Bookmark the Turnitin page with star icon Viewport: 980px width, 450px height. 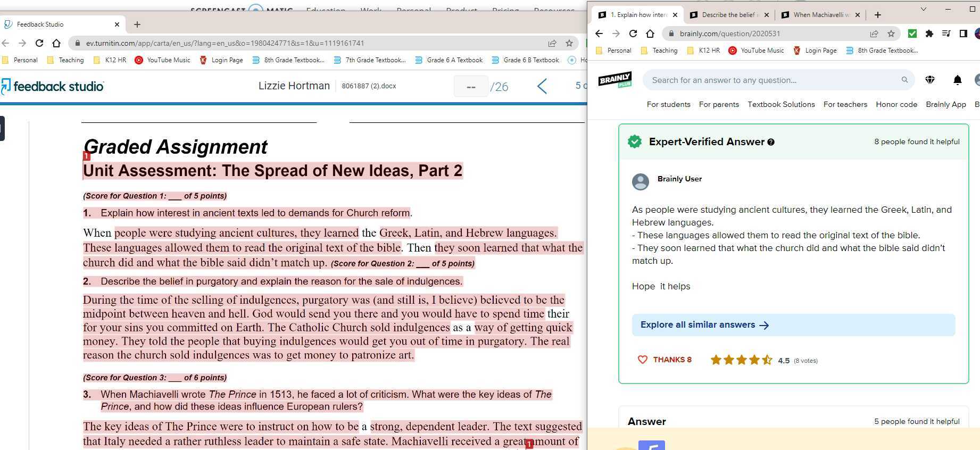tap(569, 43)
